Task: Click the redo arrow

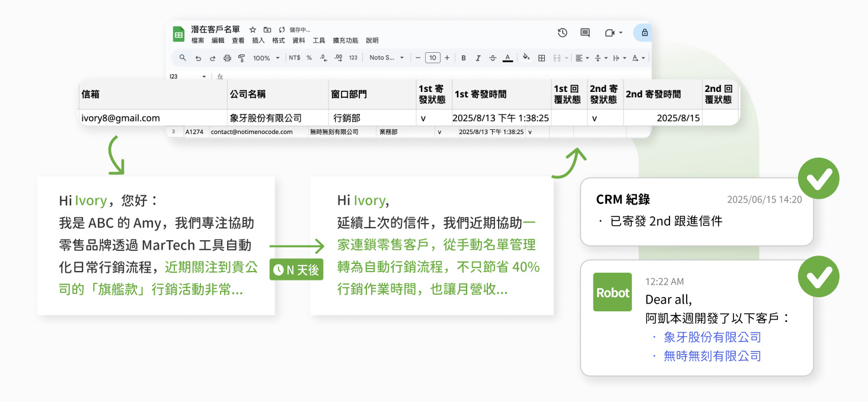Action: pyautogui.click(x=212, y=58)
